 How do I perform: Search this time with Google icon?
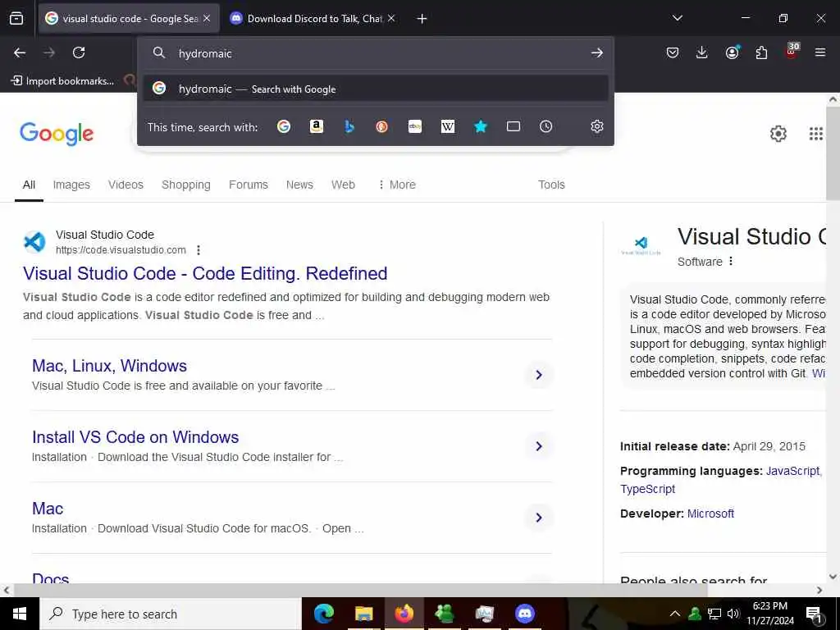[284, 126]
